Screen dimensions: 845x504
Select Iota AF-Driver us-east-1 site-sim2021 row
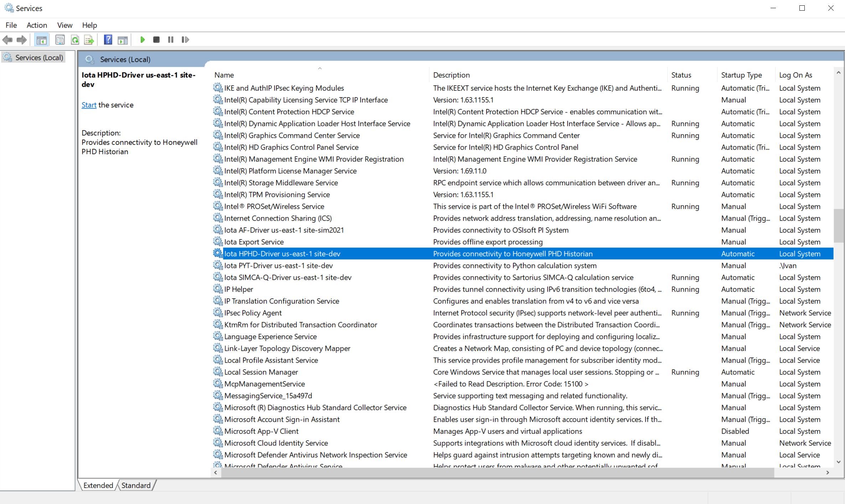pyautogui.click(x=522, y=230)
